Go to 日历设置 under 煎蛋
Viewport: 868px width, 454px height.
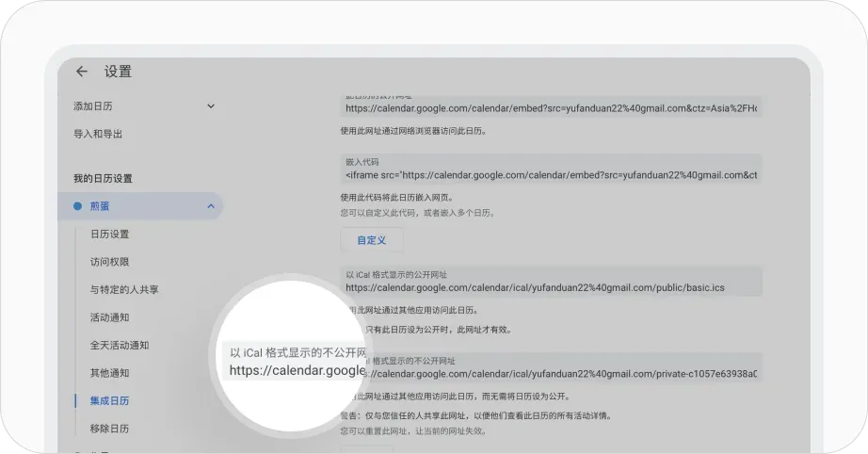[x=109, y=234]
